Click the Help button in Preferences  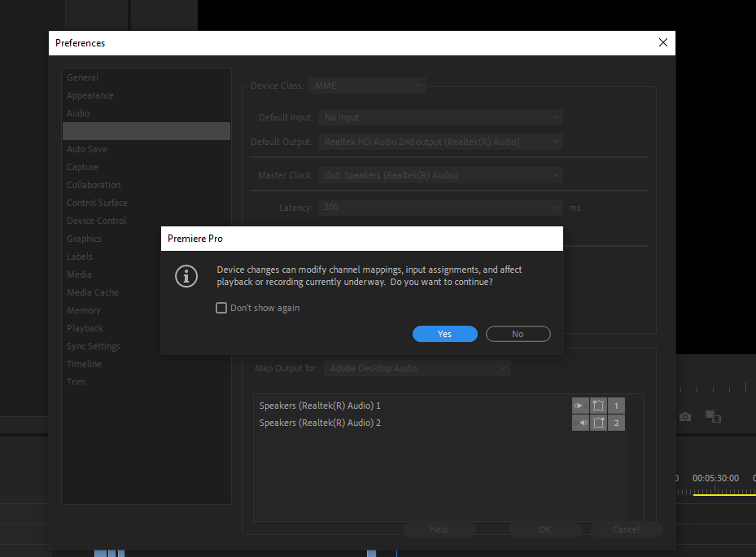(x=439, y=529)
